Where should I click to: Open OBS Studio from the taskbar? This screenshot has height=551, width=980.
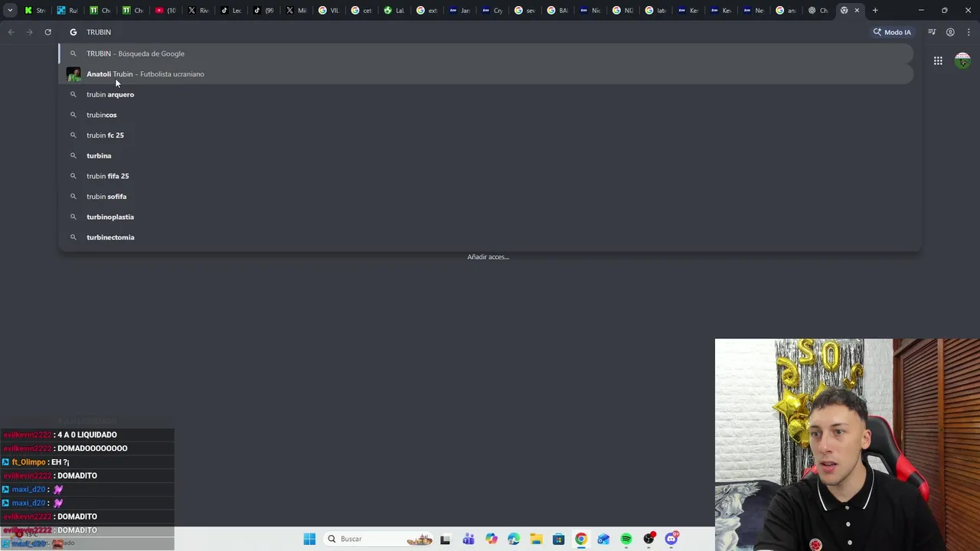[649, 539]
